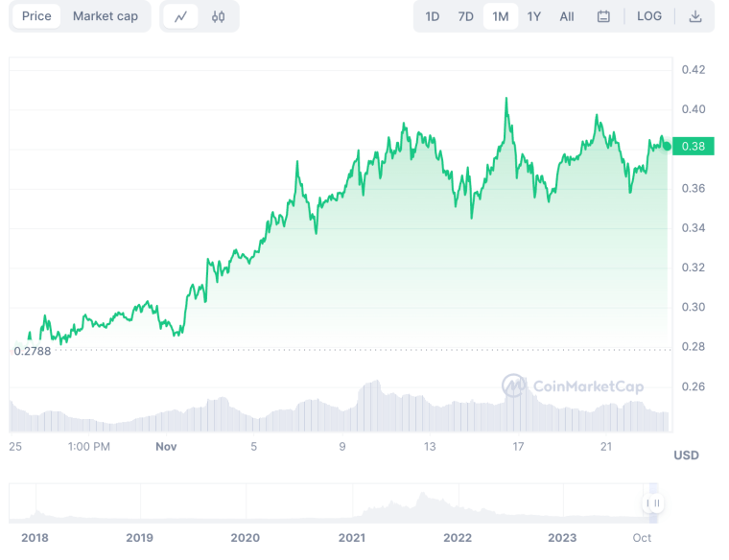Click the 17 date axis label
Screen dimensions: 729x560
coord(518,447)
